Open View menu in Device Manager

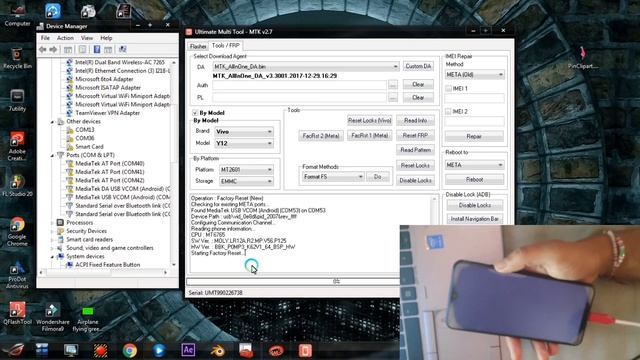(87, 38)
